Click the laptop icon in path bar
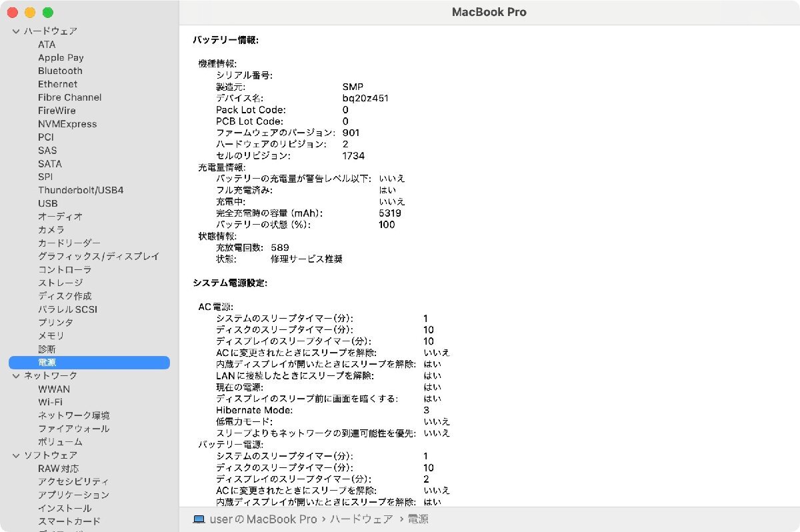This screenshot has width=800, height=532. [x=199, y=519]
